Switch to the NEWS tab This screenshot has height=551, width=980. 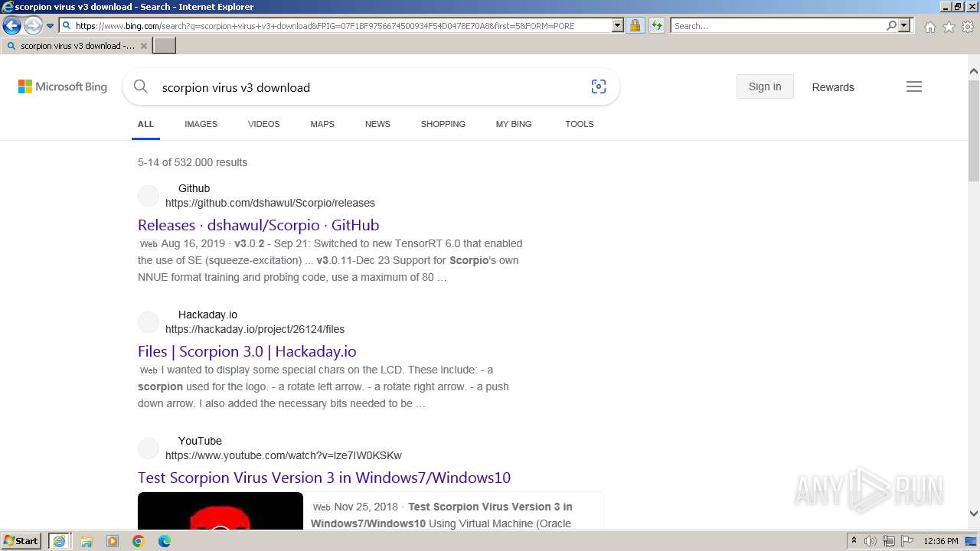click(x=377, y=124)
